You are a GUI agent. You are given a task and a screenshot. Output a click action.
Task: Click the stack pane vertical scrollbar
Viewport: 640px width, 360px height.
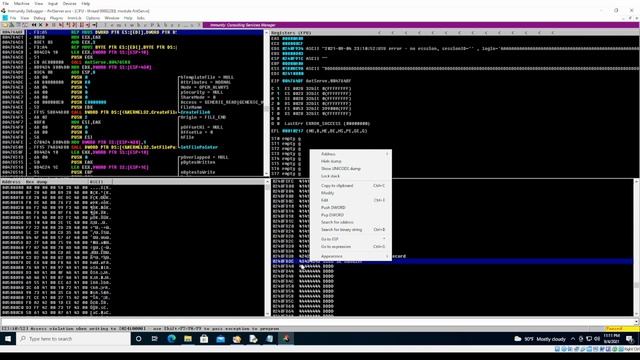(637, 248)
